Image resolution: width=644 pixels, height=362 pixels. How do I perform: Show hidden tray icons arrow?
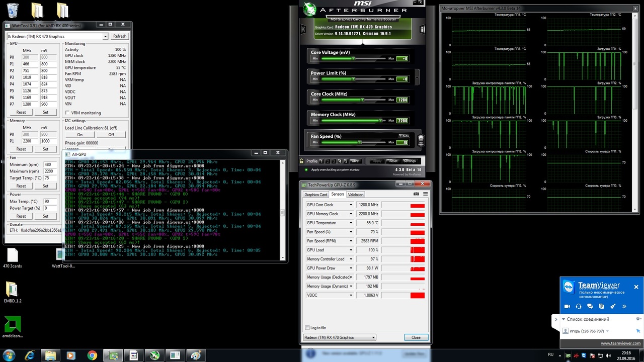tap(560, 355)
